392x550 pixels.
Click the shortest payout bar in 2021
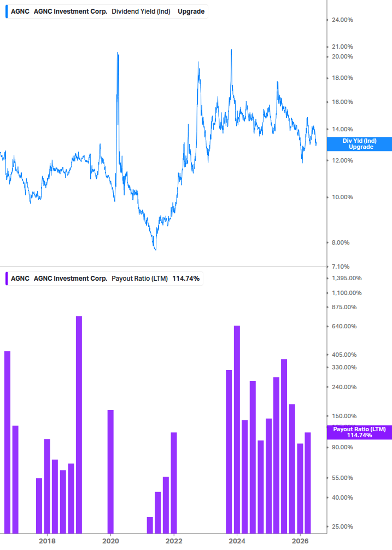tap(150, 525)
